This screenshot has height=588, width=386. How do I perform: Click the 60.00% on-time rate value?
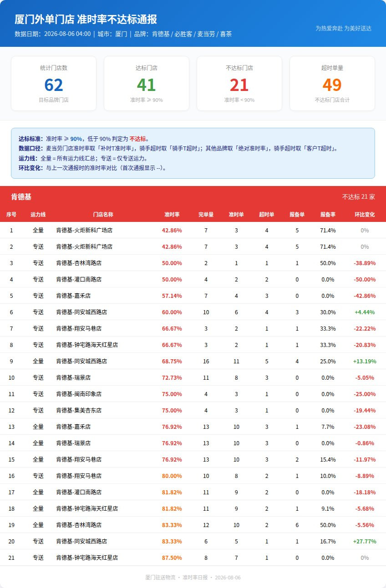(172, 312)
